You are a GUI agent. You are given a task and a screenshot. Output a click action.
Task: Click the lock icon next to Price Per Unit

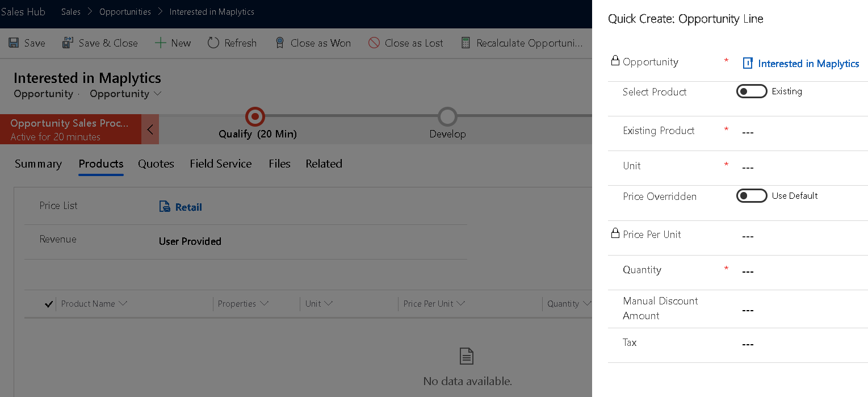(x=615, y=233)
